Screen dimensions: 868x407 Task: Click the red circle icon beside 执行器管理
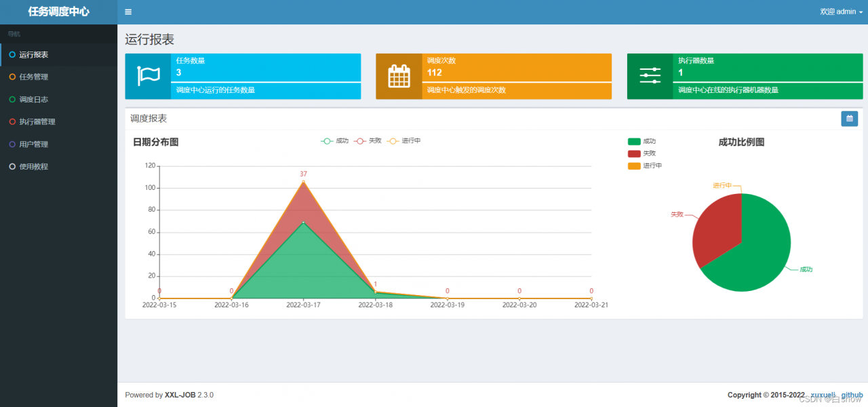point(12,121)
